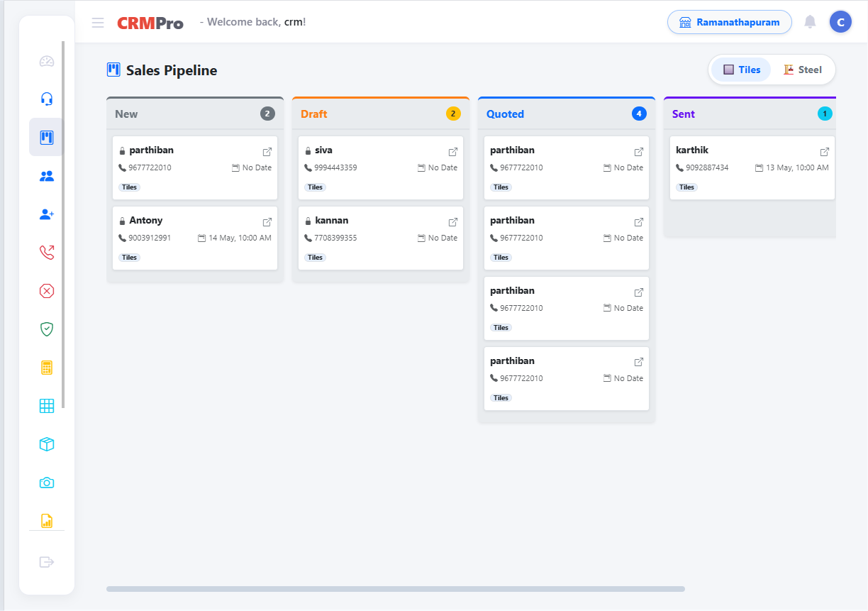Open the Antony lead card name

tap(146, 221)
